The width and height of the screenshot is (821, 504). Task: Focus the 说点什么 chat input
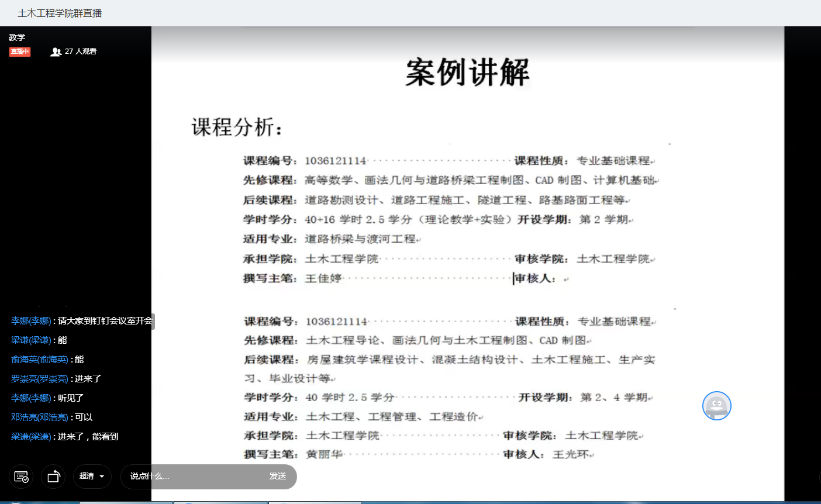(193, 477)
